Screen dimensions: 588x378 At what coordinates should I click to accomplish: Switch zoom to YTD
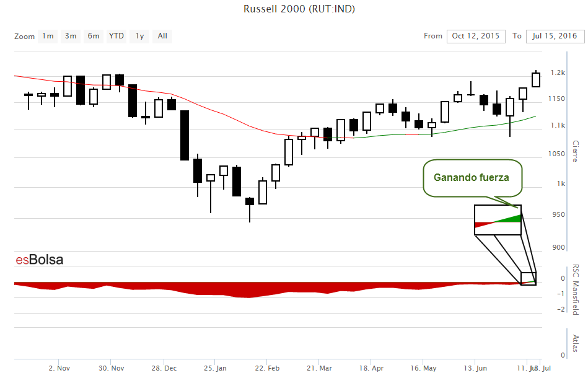coord(116,36)
